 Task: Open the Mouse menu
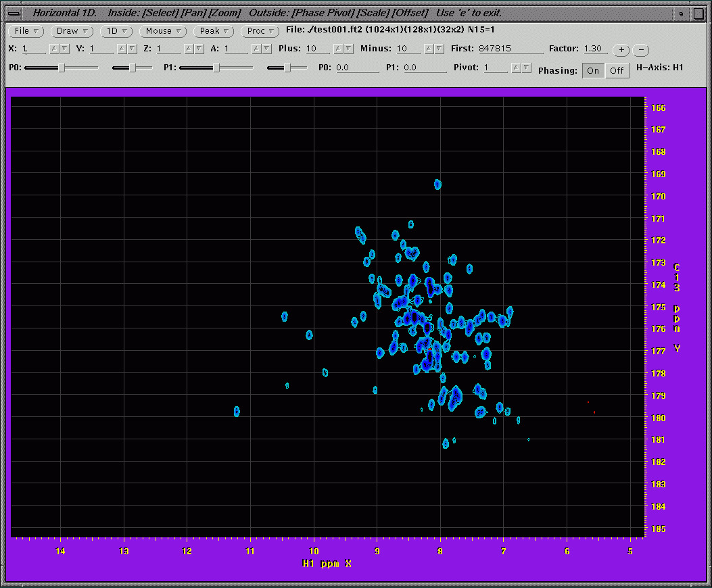point(163,31)
